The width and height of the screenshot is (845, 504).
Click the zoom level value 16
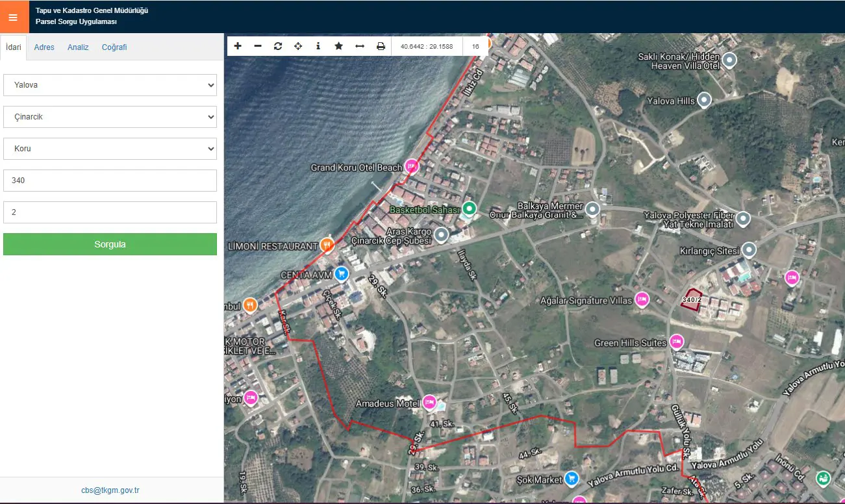476,47
